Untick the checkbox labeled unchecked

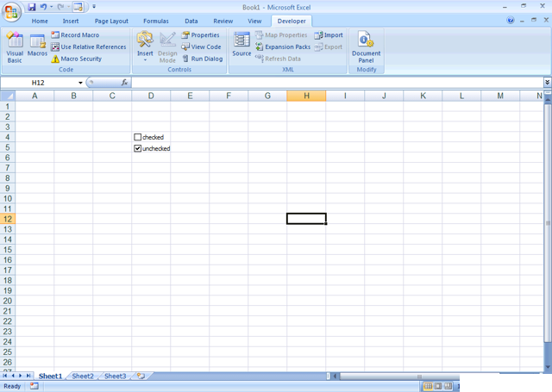pyautogui.click(x=138, y=148)
